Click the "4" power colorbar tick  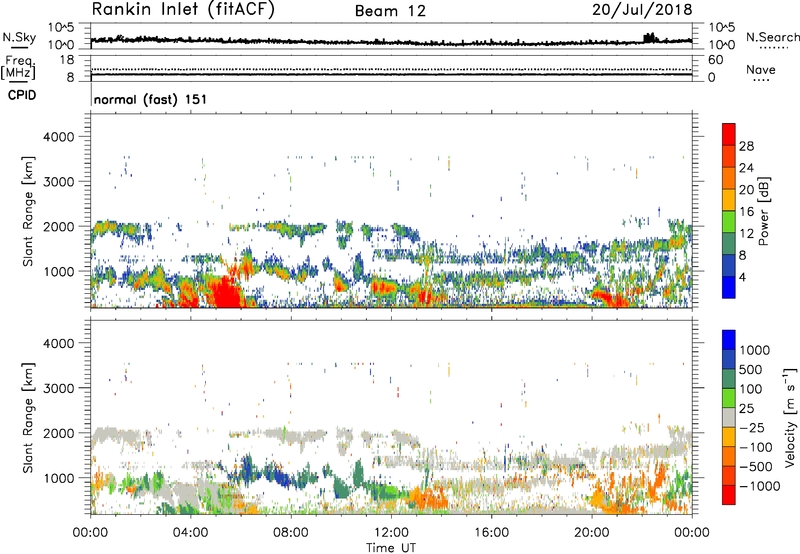pyautogui.click(x=743, y=278)
